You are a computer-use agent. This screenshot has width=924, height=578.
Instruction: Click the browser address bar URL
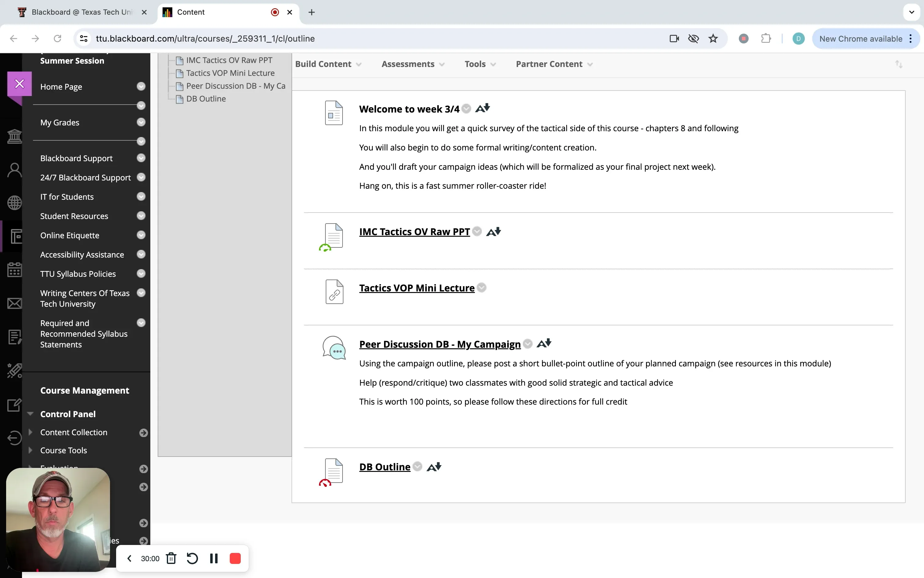[205, 39]
